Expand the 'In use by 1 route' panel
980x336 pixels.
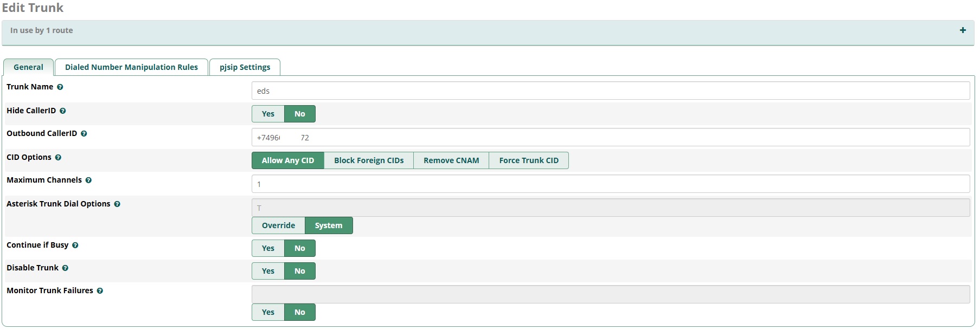[x=962, y=30]
